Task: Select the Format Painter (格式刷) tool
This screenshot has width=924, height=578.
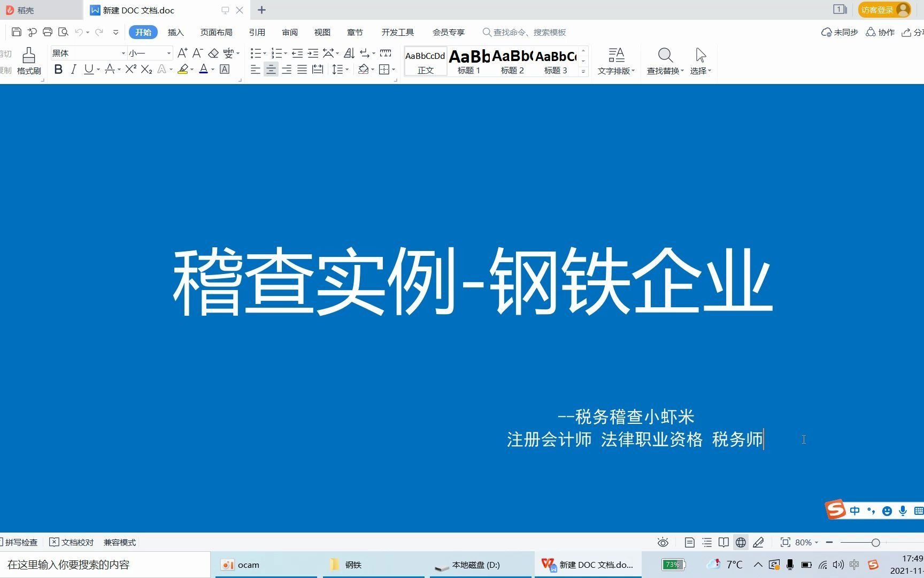Action: [29, 61]
